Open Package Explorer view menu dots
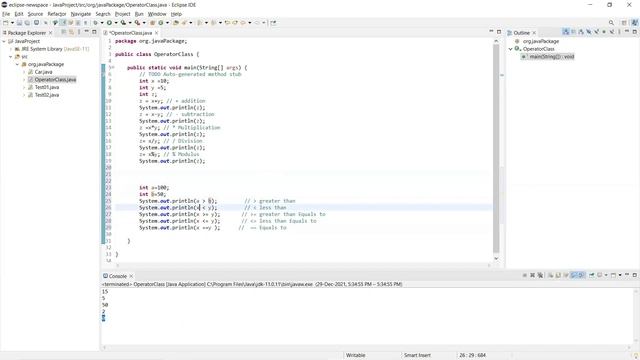This screenshot has width=640, height=360. pos(79,32)
